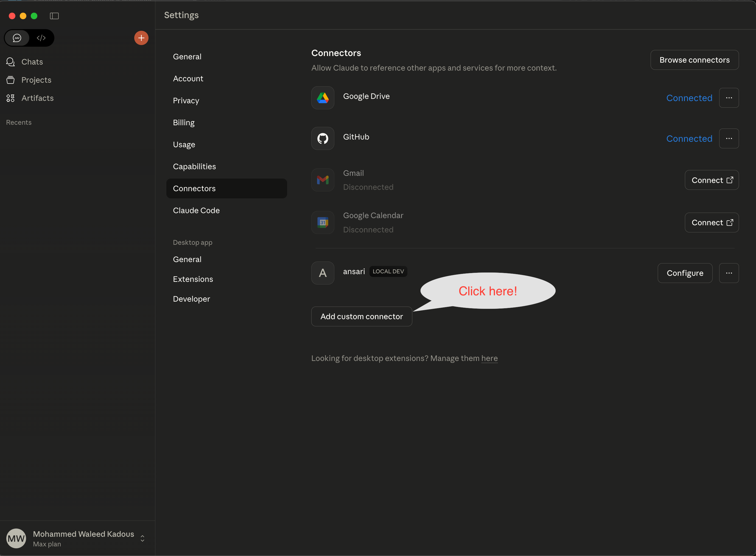The width and height of the screenshot is (756, 556).
Task: Collapse the sidebar using the panel icon
Action: [54, 16]
